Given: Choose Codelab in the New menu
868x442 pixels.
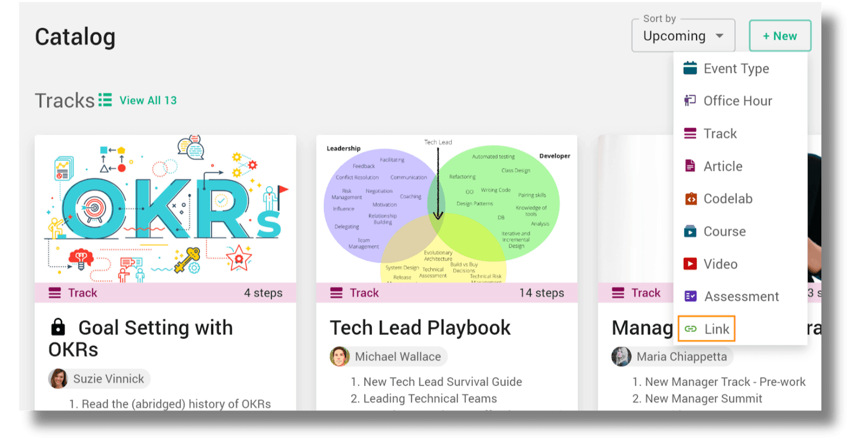Looking at the screenshot, I should click(x=740, y=199).
